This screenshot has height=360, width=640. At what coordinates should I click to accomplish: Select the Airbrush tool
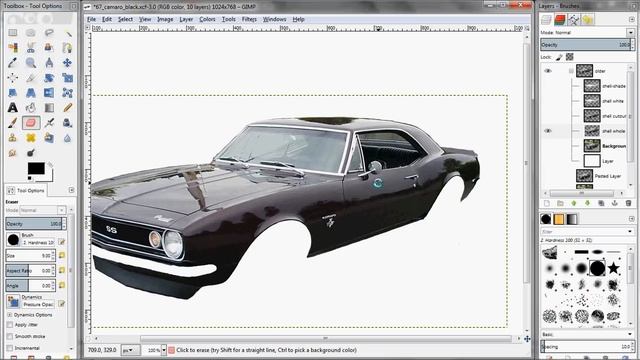coord(49,122)
